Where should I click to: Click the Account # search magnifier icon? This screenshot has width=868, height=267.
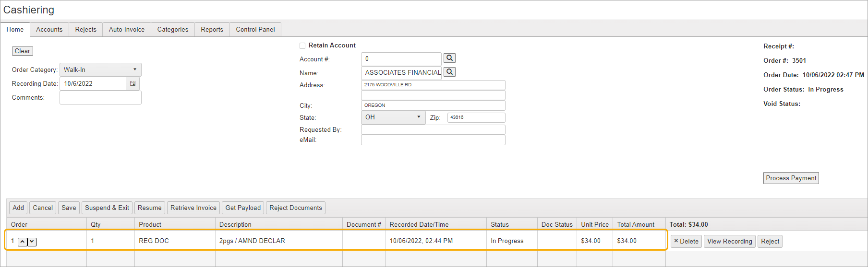[449, 58]
